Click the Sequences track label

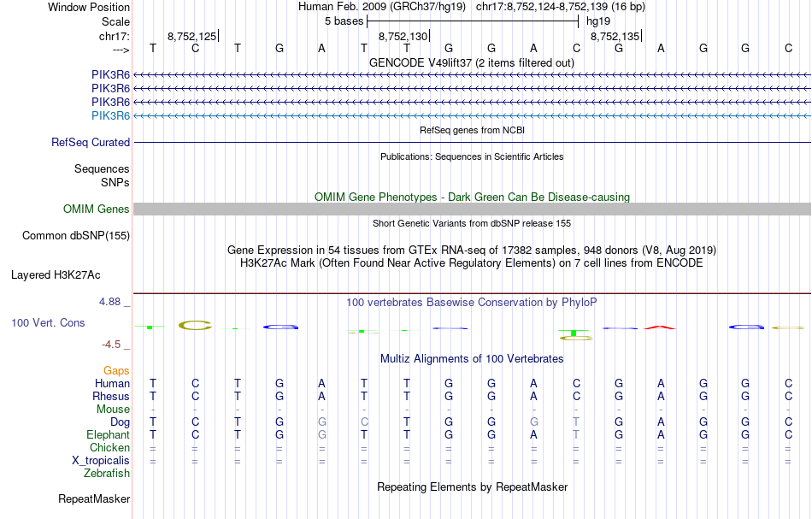[102, 168]
